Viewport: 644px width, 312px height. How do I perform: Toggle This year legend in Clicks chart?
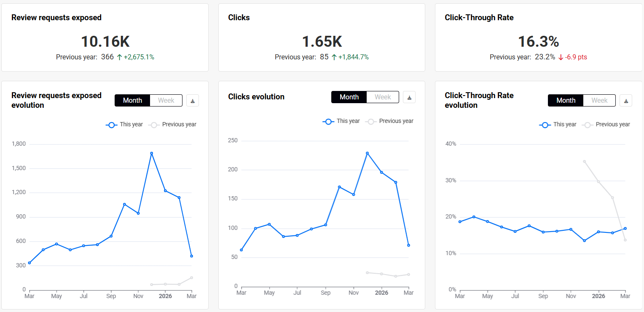(x=341, y=121)
